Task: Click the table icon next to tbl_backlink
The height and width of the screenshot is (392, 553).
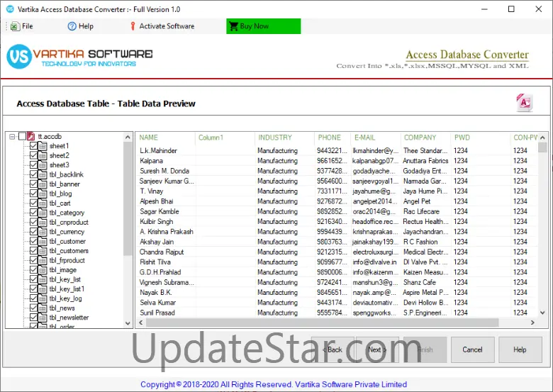Action: pos(43,174)
